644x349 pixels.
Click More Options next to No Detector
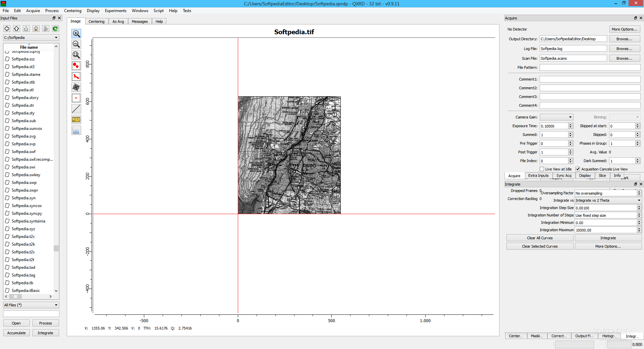click(625, 29)
